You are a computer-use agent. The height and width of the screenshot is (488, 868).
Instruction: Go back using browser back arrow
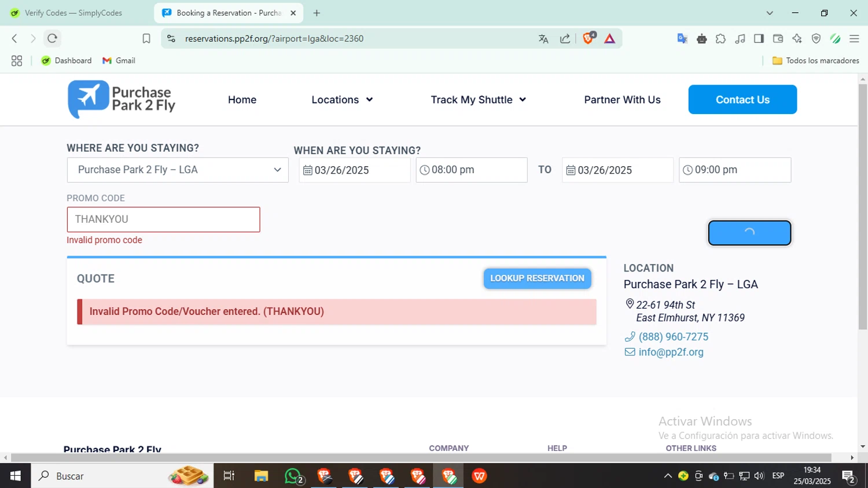[x=14, y=39]
